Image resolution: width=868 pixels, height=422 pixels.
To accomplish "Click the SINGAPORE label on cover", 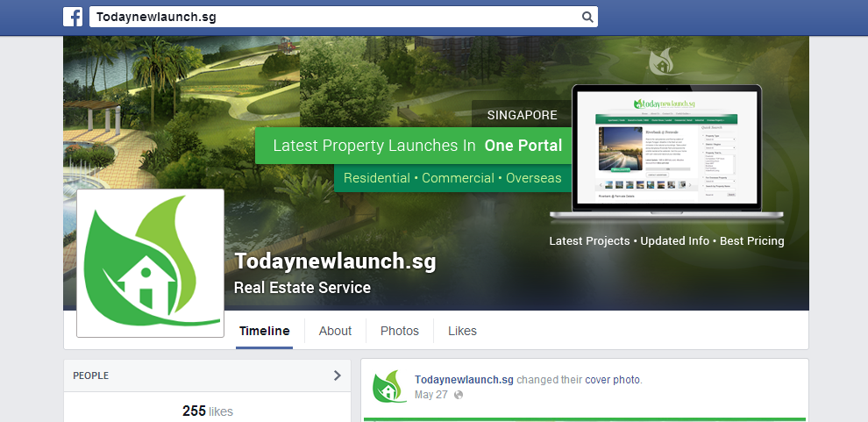I will tap(522, 115).
